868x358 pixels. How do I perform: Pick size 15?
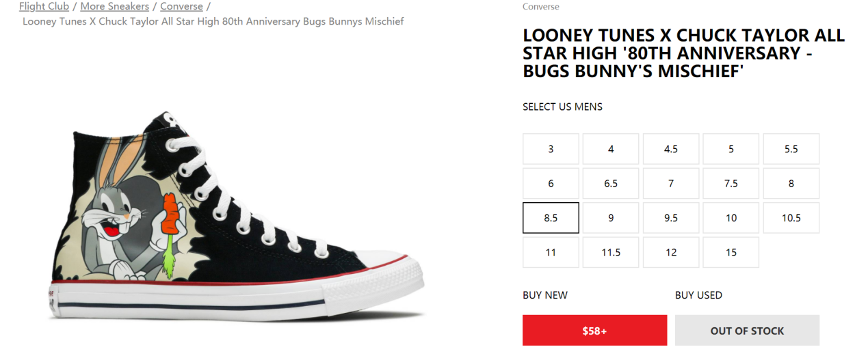pyautogui.click(x=731, y=253)
